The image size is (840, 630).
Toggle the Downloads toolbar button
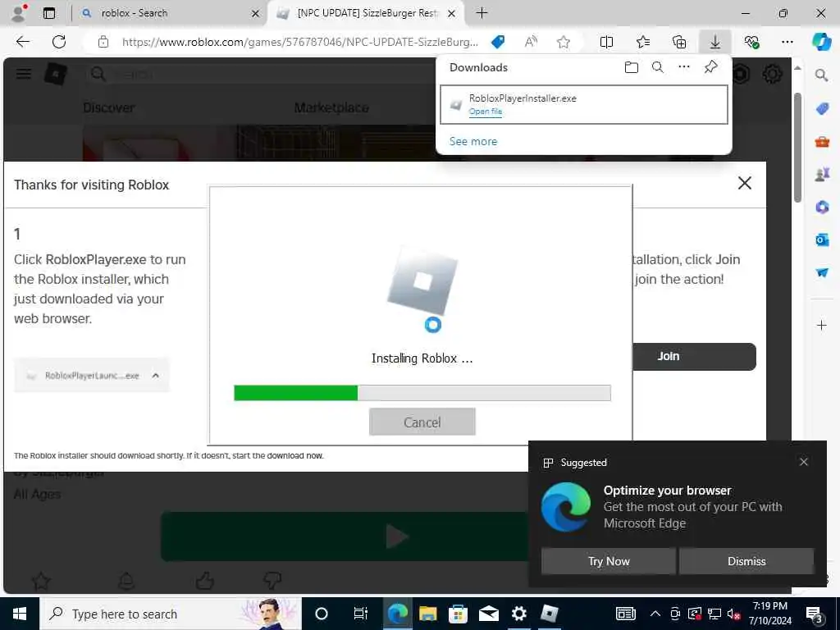[715, 42]
